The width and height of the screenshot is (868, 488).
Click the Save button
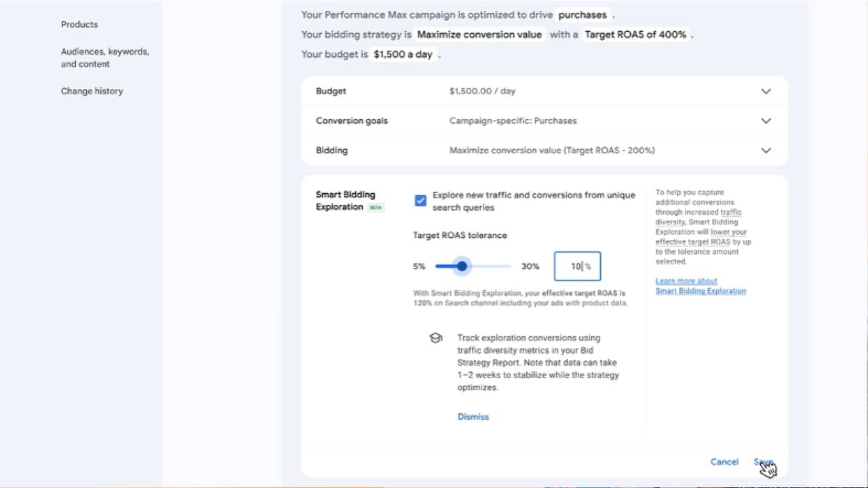coord(764,462)
